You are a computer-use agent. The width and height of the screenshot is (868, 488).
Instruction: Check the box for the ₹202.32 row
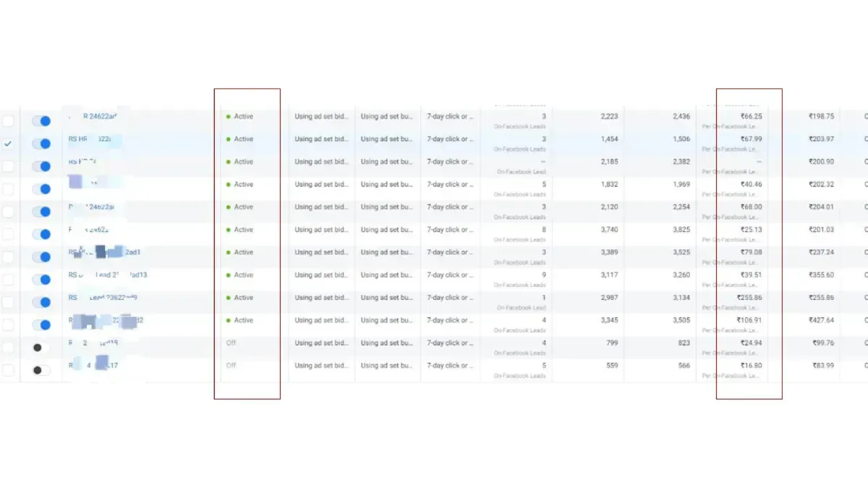[8, 189]
